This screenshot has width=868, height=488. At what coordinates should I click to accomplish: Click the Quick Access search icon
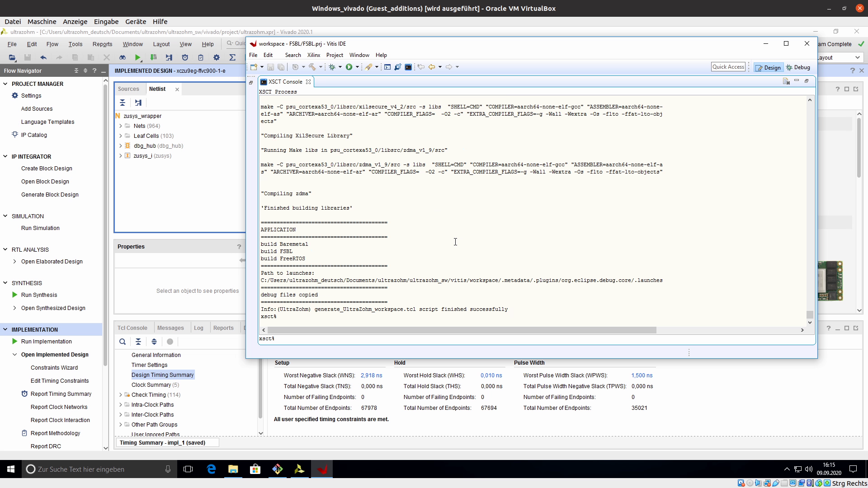click(728, 67)
